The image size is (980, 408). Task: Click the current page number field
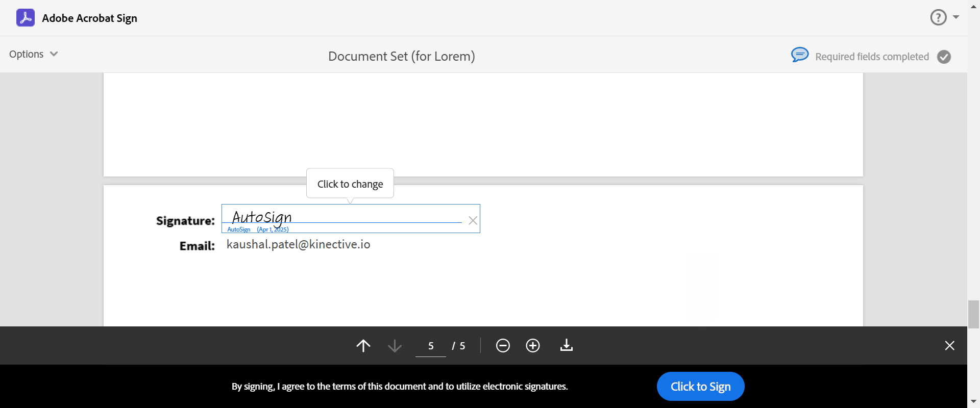[x=430, y=346]
